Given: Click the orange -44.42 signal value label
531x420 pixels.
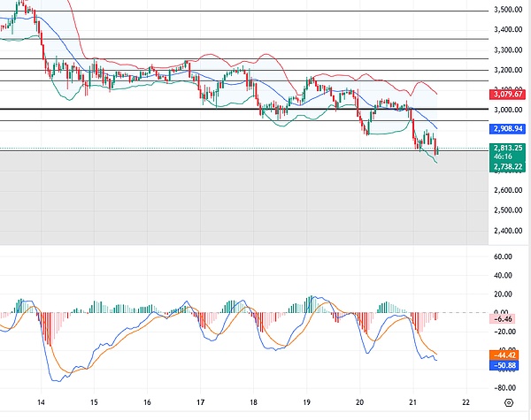Looking at the screenshot, I should (x=507, y=355).
